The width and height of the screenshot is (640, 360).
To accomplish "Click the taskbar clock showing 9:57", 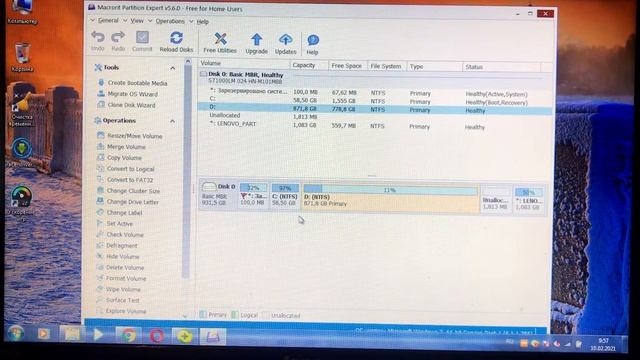I will click(603, 344).
